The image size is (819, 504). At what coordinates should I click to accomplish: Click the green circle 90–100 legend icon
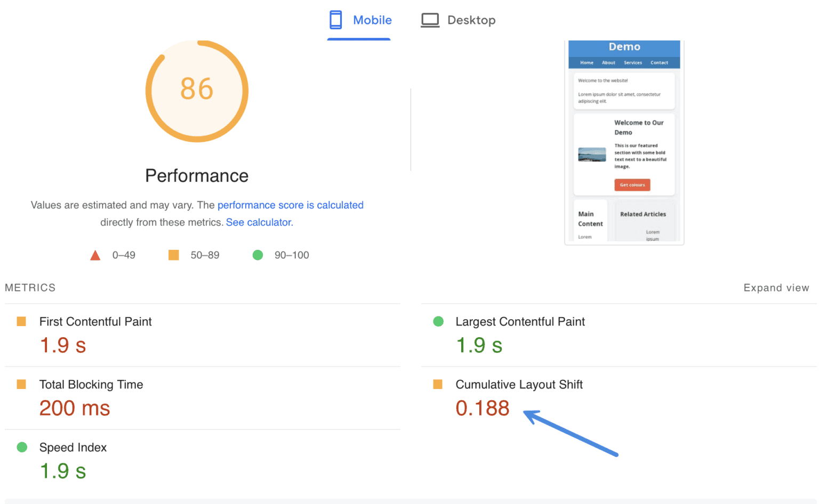258,255
